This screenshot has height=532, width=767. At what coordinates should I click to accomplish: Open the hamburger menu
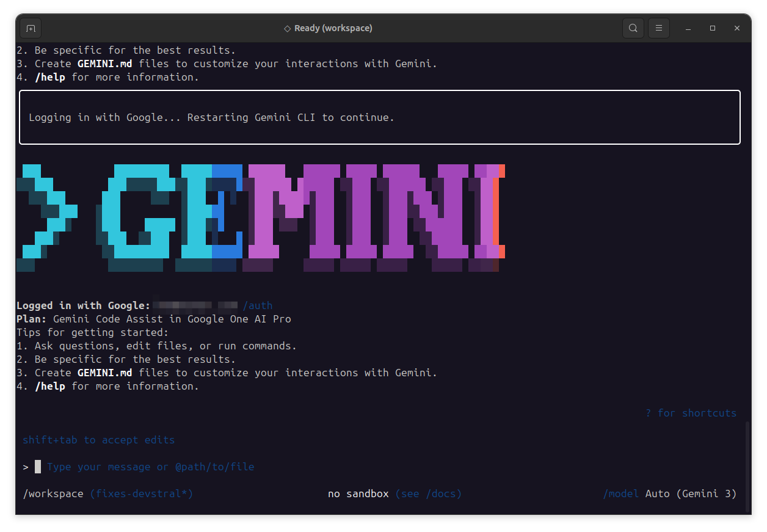coord(658,28)
